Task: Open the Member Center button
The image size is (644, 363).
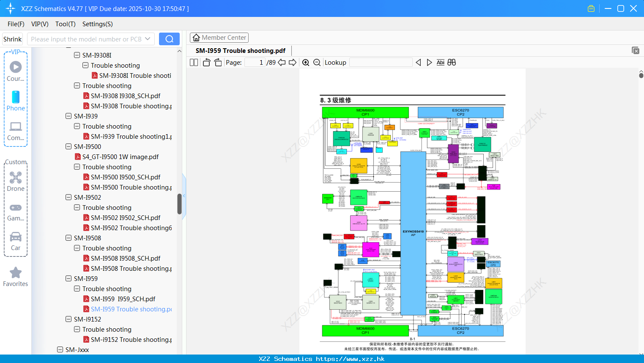Action: (x=219, y=38)
